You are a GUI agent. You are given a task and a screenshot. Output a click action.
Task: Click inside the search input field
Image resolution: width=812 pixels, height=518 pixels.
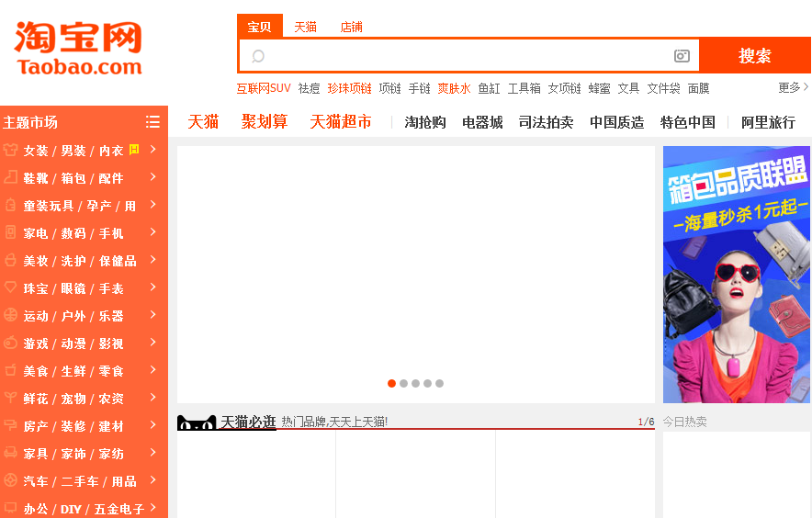click(x=469, y=55)
